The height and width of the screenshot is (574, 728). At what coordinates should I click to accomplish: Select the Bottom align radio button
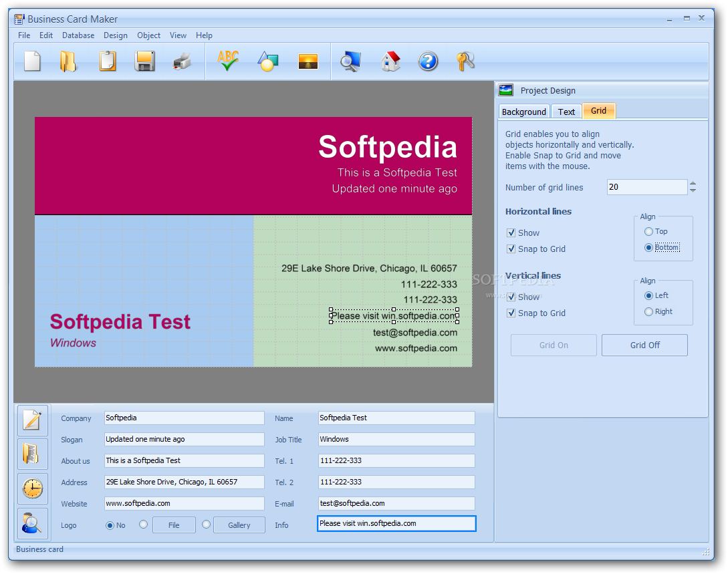click(x=648, y=247)
